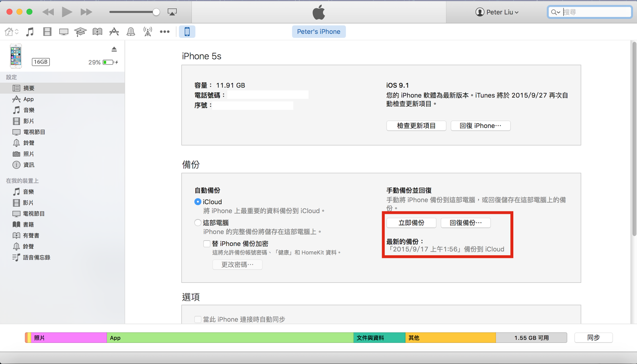The image size is (637, 364).
Task: Click the 回復 iPhone… button
Action: coord(481,126)
